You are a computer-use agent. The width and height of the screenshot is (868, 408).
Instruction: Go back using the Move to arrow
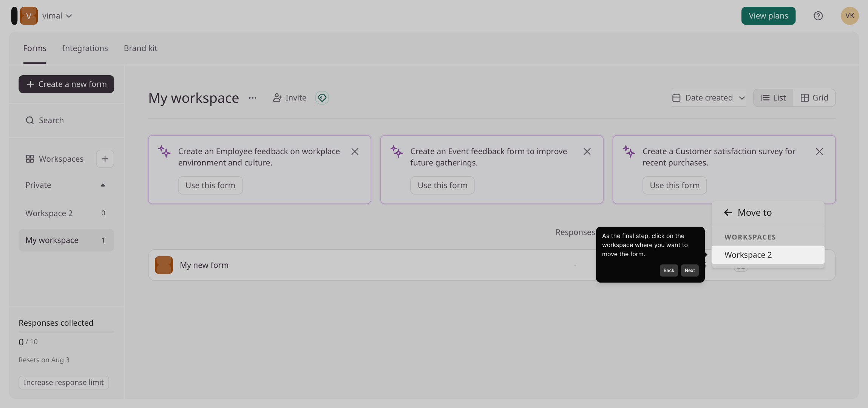[728, 213]
